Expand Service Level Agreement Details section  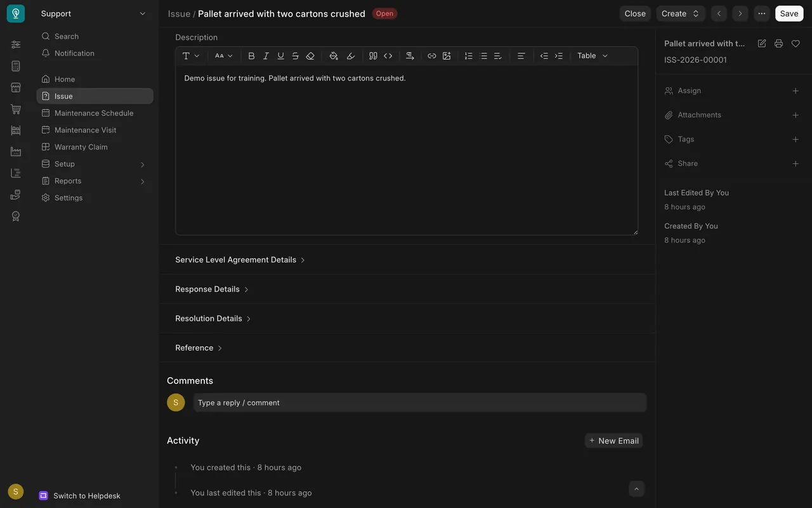click(240, 260)
